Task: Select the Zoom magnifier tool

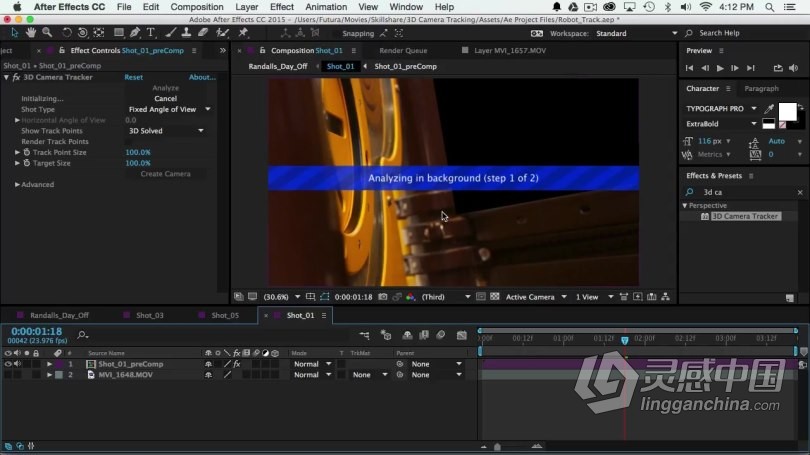Action: (47, 33)
